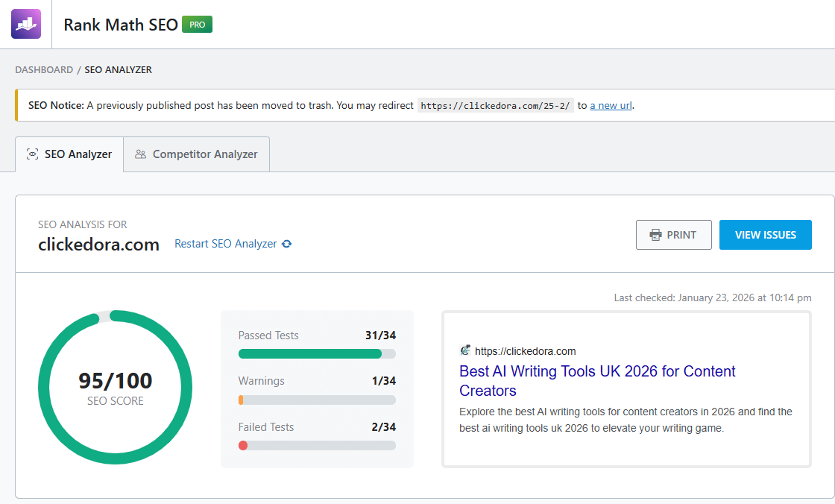Click the Print button label
Screen dimensions: 835x504
(x=681, y=235)
